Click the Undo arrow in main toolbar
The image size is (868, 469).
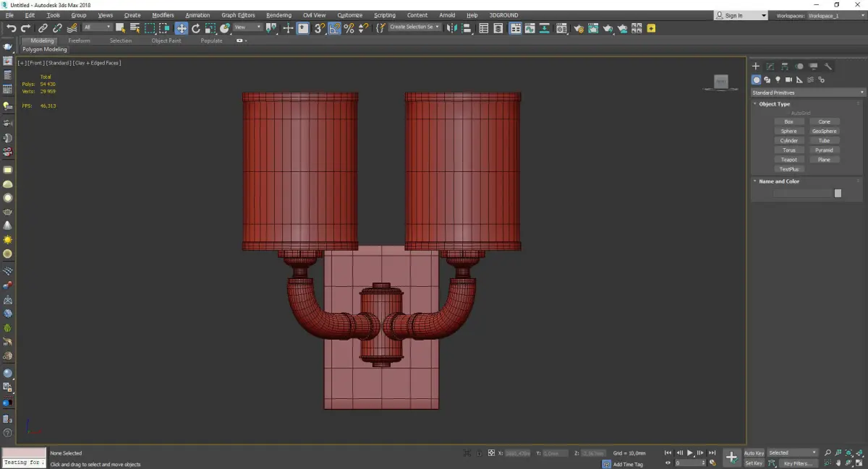coord(12,28)
